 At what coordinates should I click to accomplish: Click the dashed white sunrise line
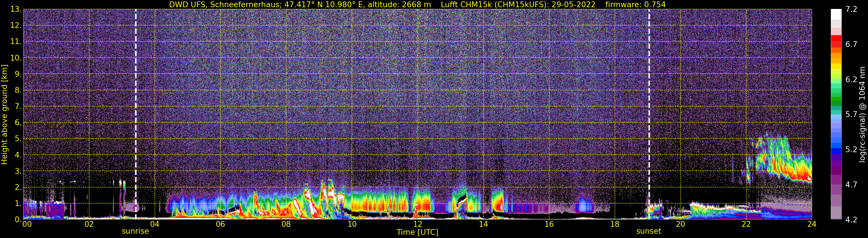136,114
